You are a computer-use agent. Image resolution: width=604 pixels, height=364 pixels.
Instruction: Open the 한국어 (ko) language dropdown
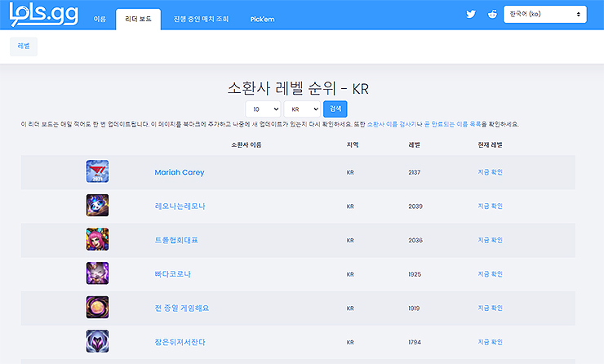click(545, 14)
